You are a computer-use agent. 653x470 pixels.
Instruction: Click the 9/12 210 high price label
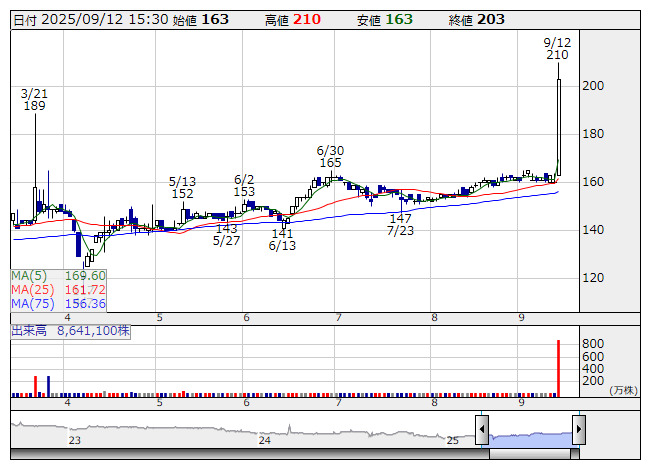coord(557,49)
